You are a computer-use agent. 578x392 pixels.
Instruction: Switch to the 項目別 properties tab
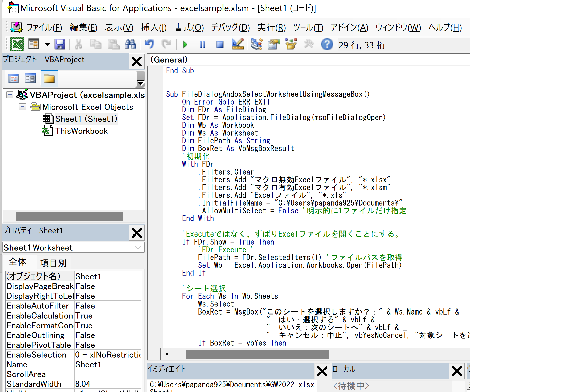(x=53, y=263)
